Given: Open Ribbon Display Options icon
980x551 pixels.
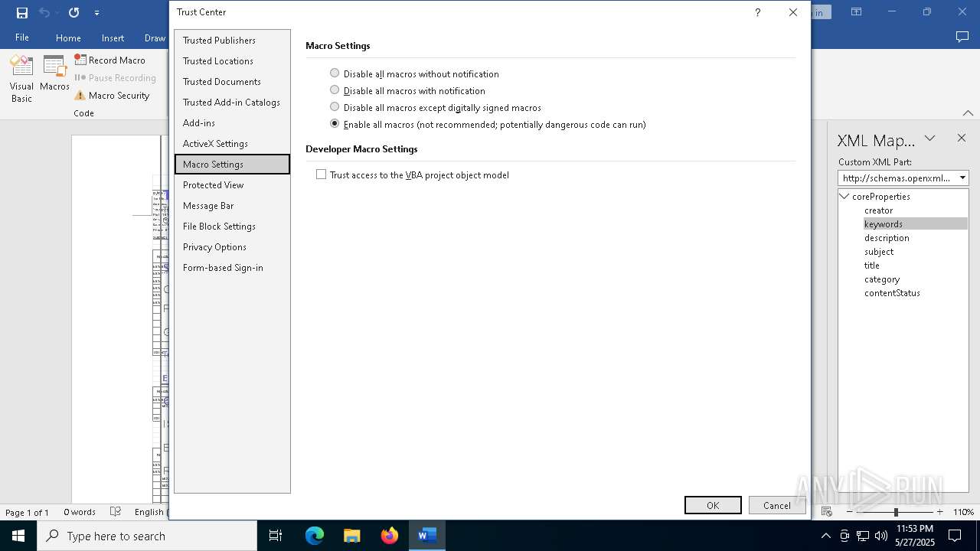Looking at the screenshot, I should 857,12.
